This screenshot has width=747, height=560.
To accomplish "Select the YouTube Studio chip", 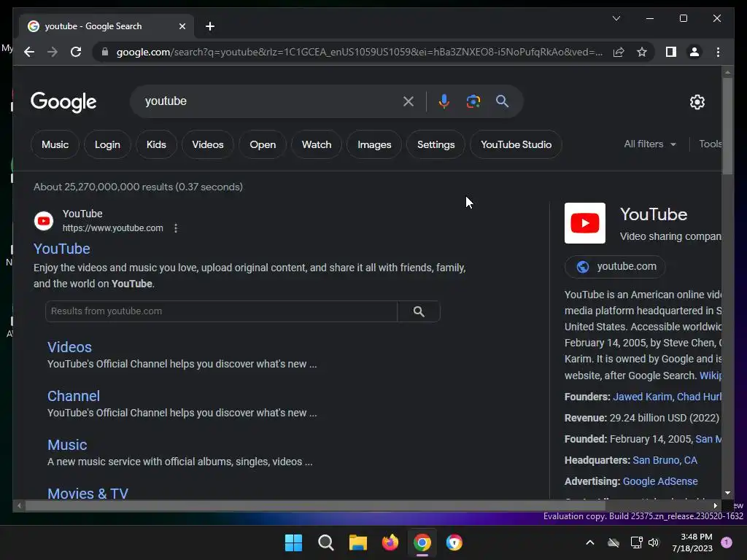I will pyautogui.click(x=516, y=144).
